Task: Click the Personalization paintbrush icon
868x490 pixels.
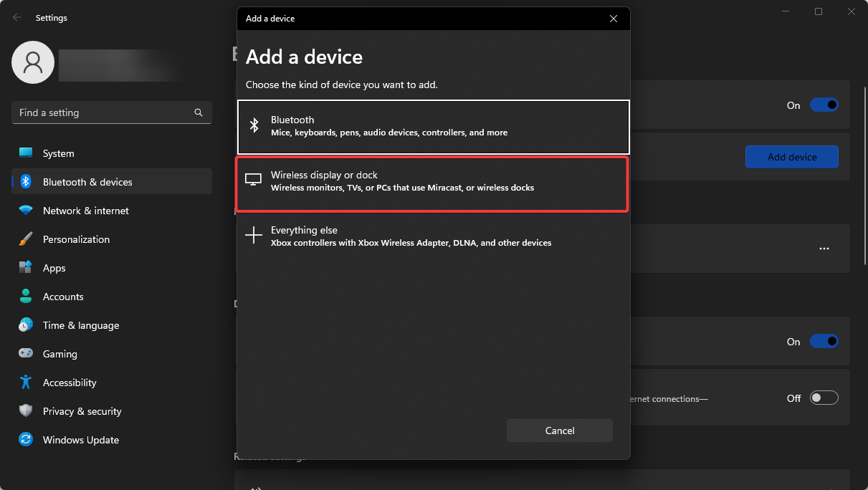Action: pyautogui.click(x=26, y=239)
